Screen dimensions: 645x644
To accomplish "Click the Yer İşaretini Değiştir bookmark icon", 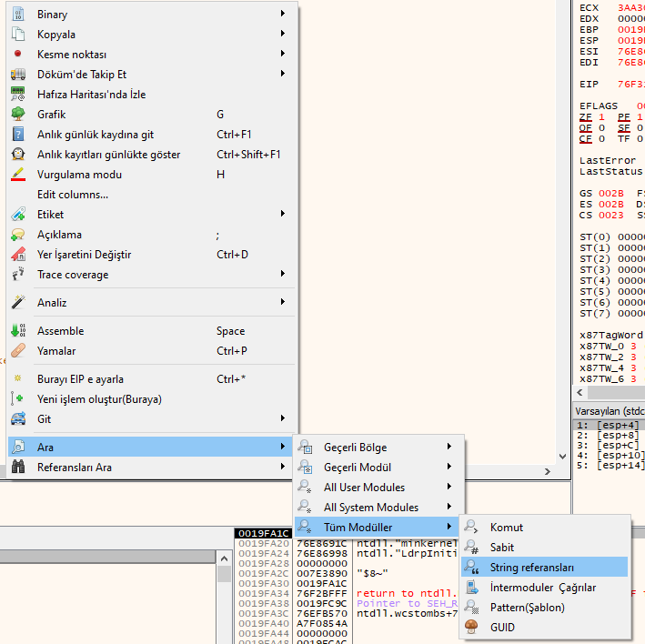I will click(x=18, y=254).
